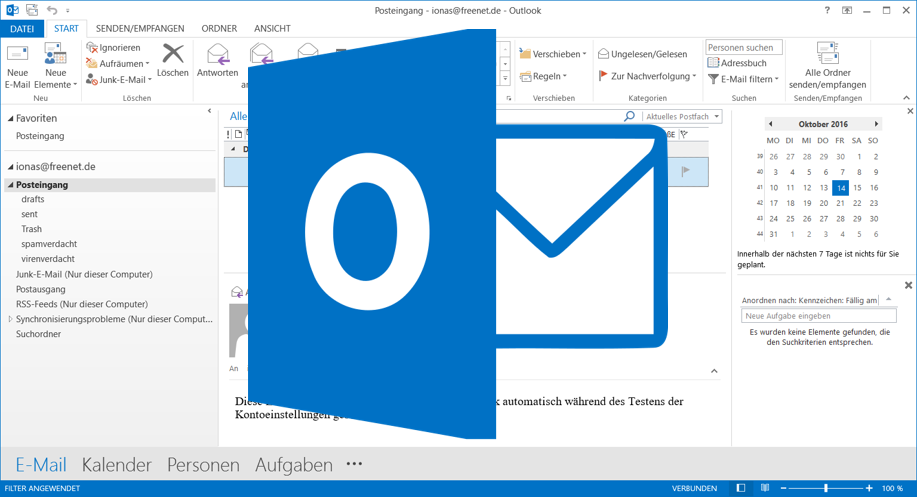This screenshot has height=497, width=917.
Task: Collapse the Favoriten section
Action: tap(10, 118)
